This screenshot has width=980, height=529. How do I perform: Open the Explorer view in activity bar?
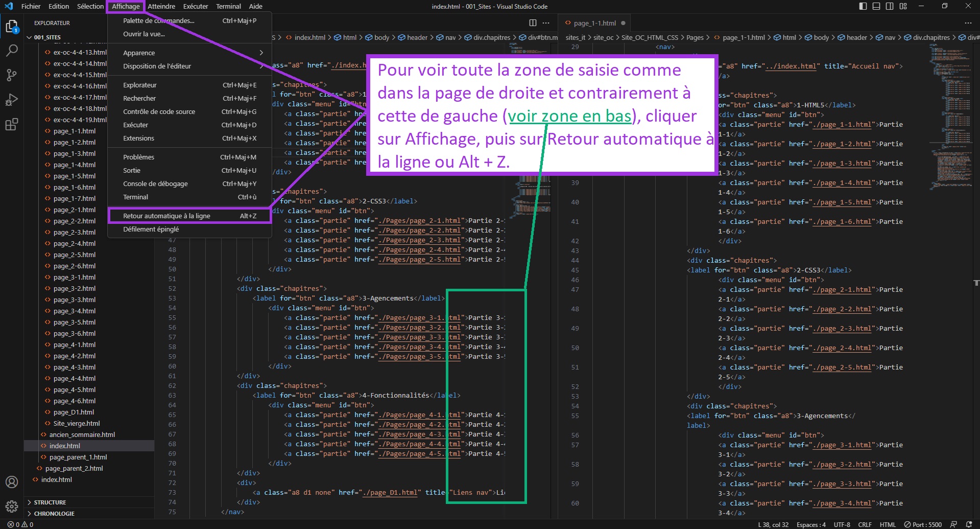point(12,27)
